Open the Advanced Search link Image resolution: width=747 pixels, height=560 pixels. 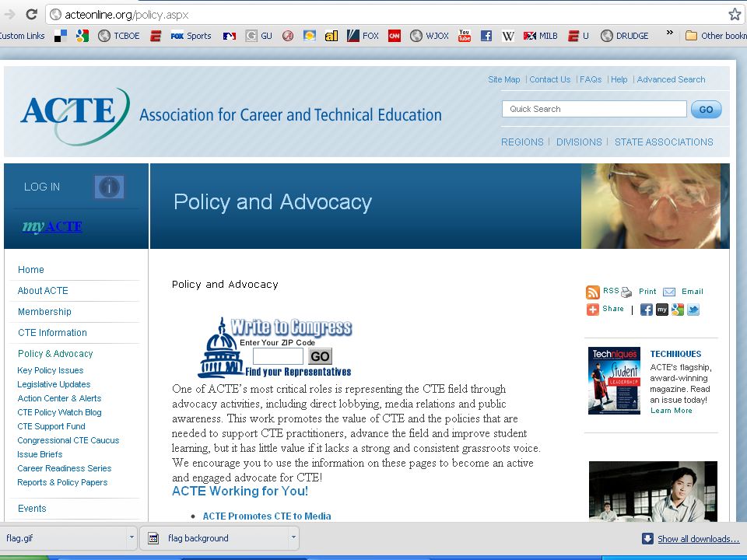point(672,79)
